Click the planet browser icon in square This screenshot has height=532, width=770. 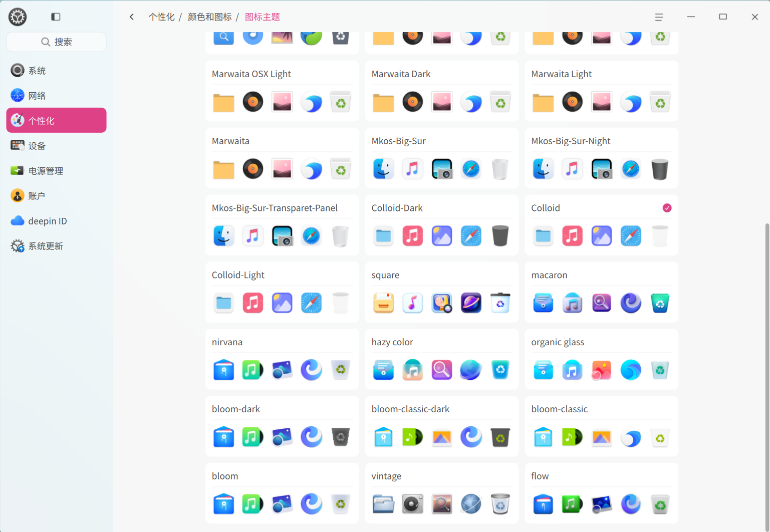tap(471, 303)
